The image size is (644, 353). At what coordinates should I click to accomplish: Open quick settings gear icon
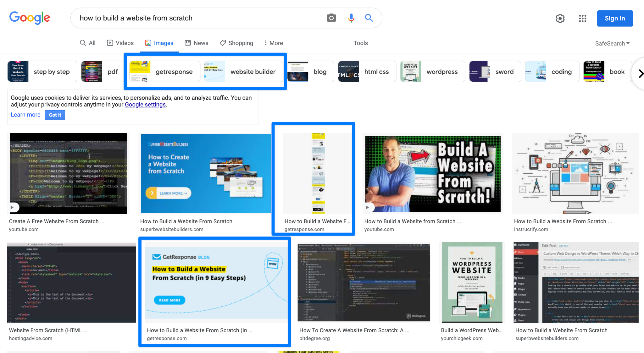point(560,19)
